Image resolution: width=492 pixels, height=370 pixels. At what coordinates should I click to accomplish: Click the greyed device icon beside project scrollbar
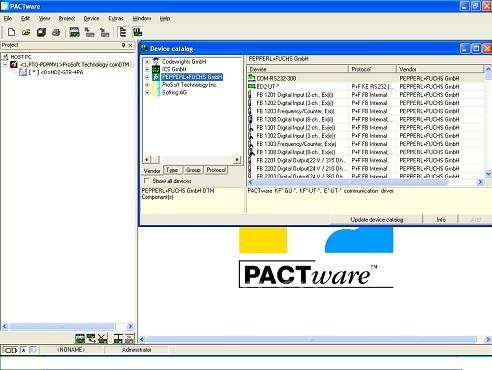tap(130, 338)
